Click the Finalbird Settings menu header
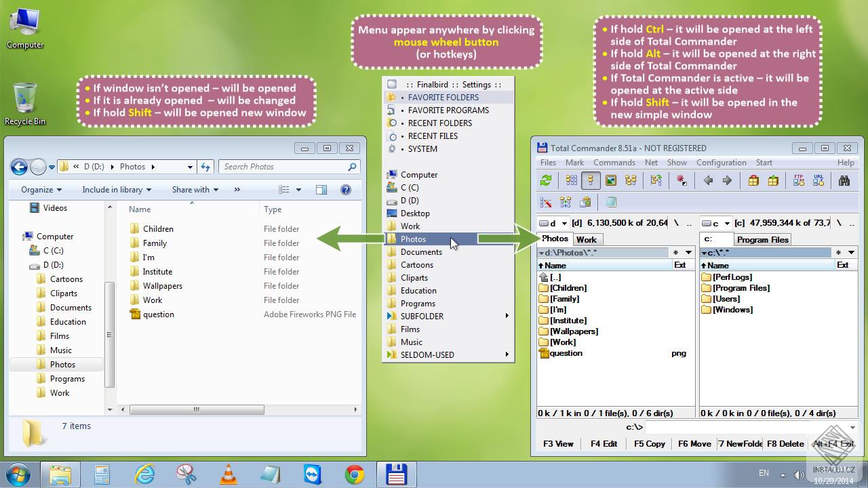The height and width of the screenshot is (488, 868). point(448,84)
